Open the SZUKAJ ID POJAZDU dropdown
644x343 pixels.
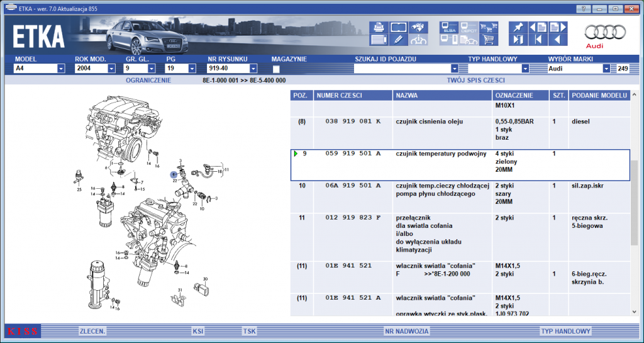(454, 69)
